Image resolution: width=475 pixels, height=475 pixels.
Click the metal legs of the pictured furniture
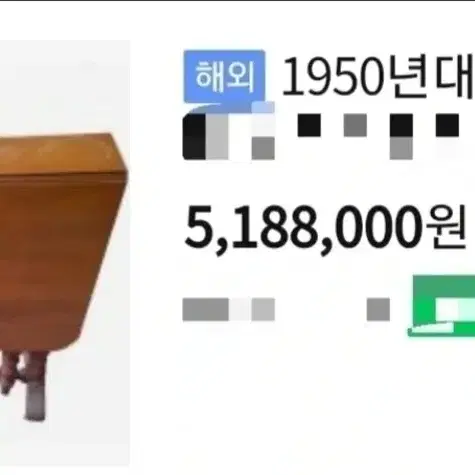pyautogui.click(x=23, y=383)
